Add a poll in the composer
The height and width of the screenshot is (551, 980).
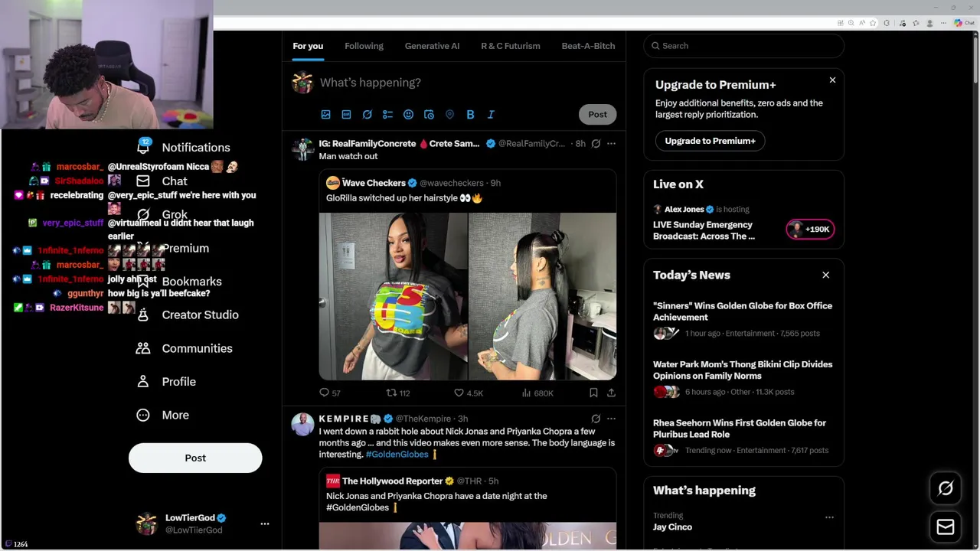tap(387, 114)
